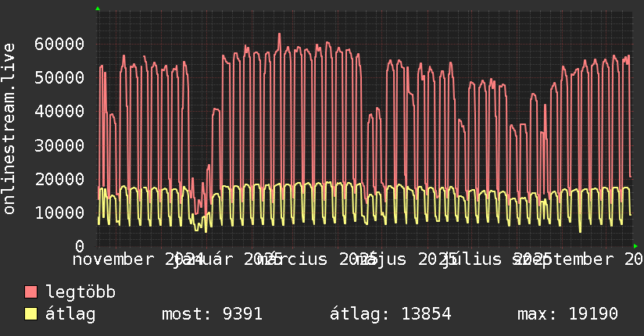Click the max: 19190 statistic value
The width and height of the screenshot is (644, 336).
[x=567, y=315]
